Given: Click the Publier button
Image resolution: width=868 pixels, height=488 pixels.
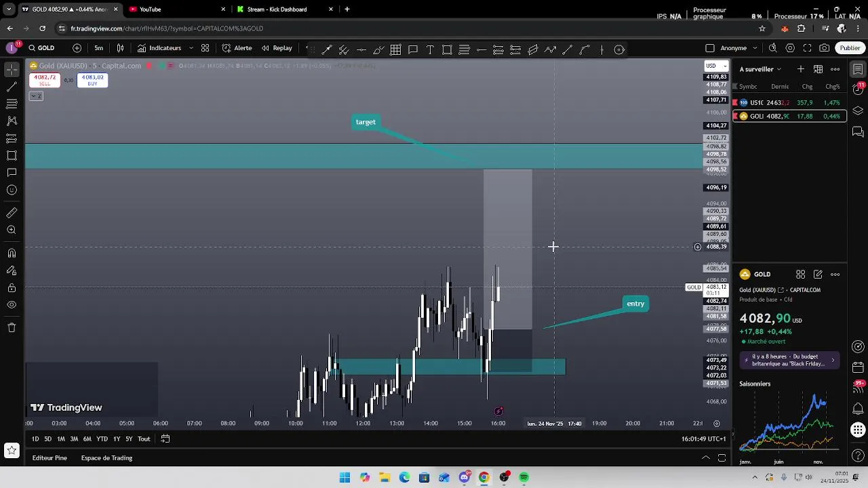Looking at the screenshot, I should [x=850, y=48].
